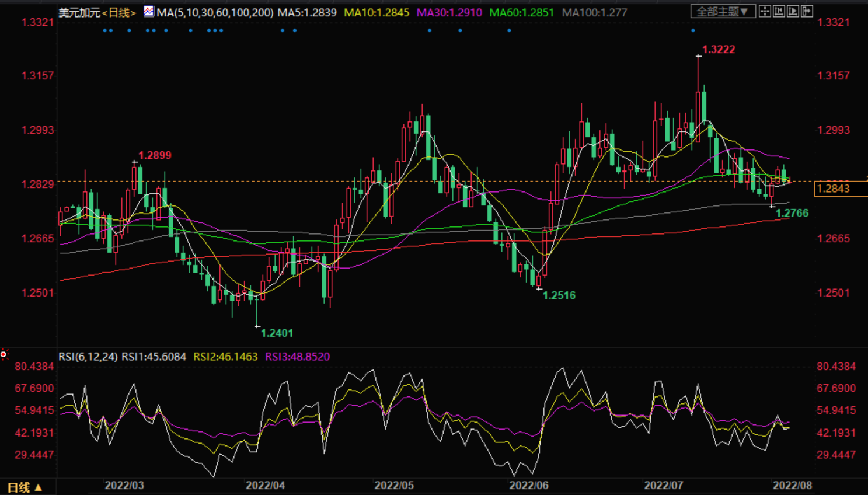Click the blue info dot below 全部主题

tap(693, 30)
